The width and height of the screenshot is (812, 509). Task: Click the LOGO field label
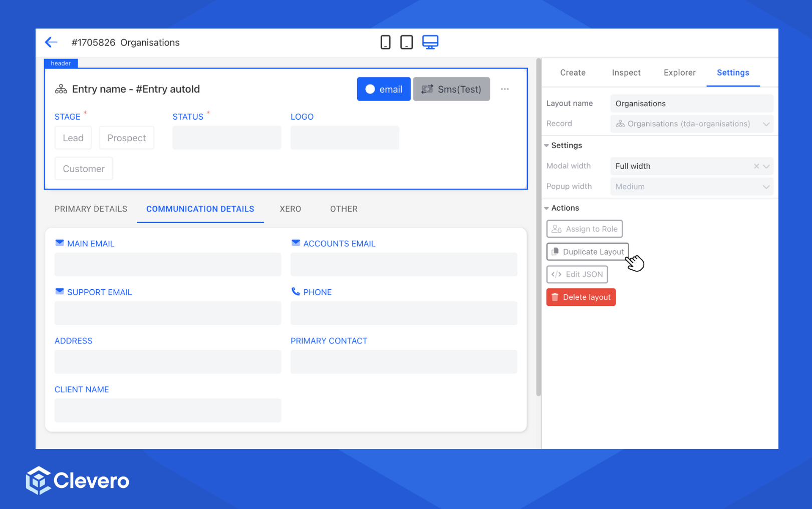pyautogui.click(x=302, y=117)
